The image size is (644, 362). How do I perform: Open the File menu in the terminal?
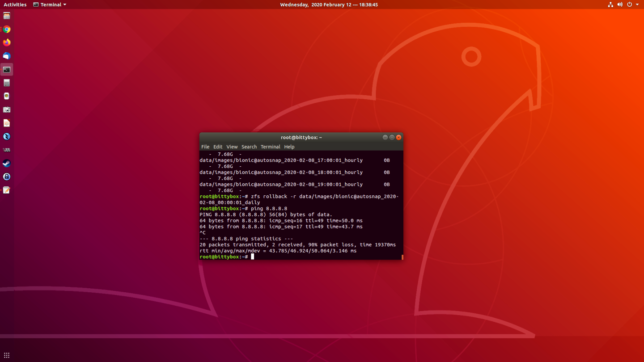(205, 147)
